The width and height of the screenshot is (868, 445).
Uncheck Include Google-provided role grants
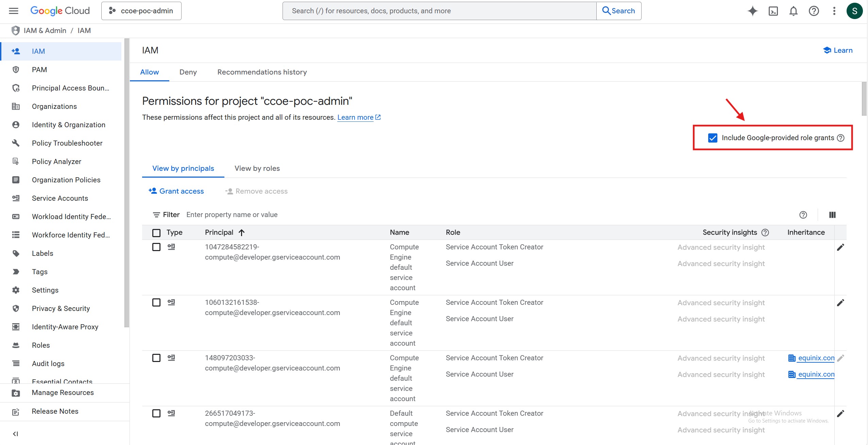(713, 138)
